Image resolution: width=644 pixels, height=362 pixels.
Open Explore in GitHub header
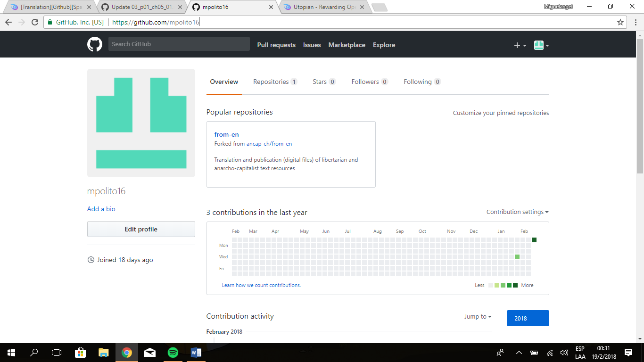click(x=384, y=45)
